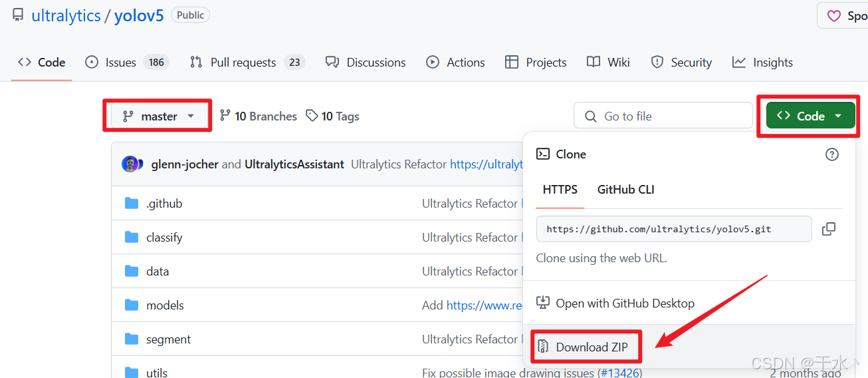
Task: Click the Ultralytics Refactor message on data row
Action: 470,272
